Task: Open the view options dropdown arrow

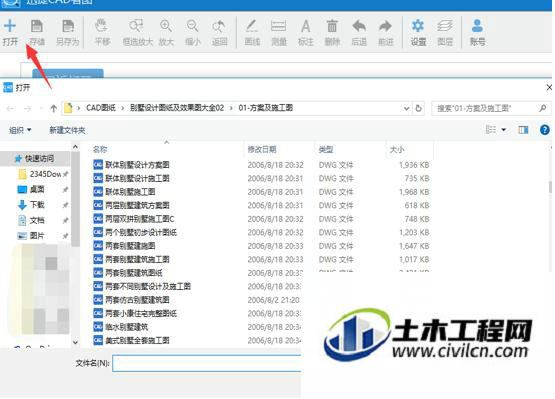Action: pos(503,130)
